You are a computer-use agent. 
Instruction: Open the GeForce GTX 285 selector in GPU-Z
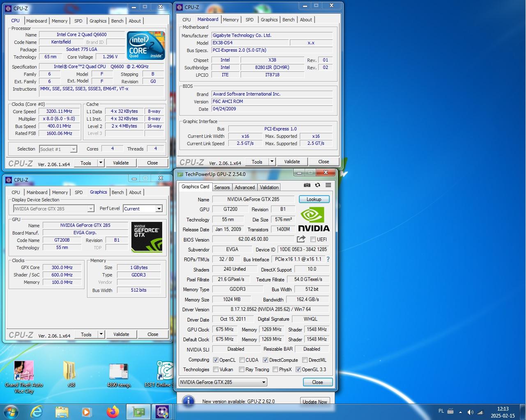(x=223, y=382)
